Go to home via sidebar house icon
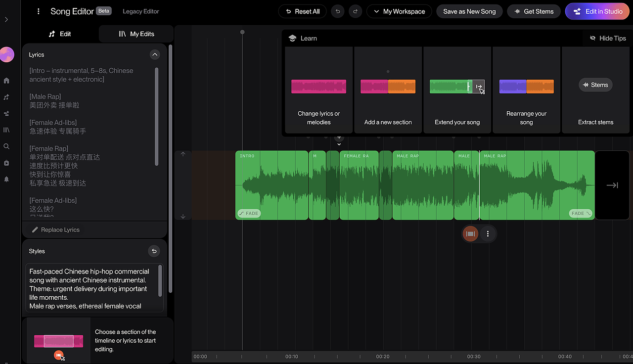The height and width of the screenshot is (364, 633). [6, 81]
